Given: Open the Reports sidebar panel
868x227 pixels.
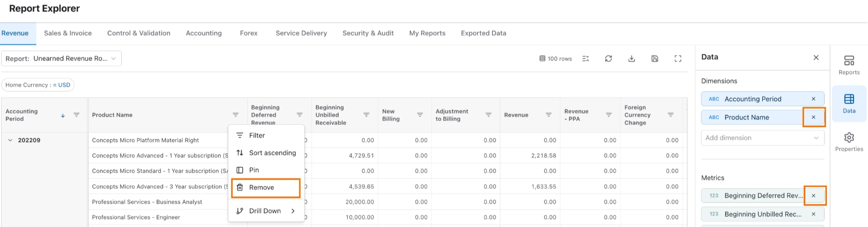Looking at the screenshot, I should coord(849,65).
